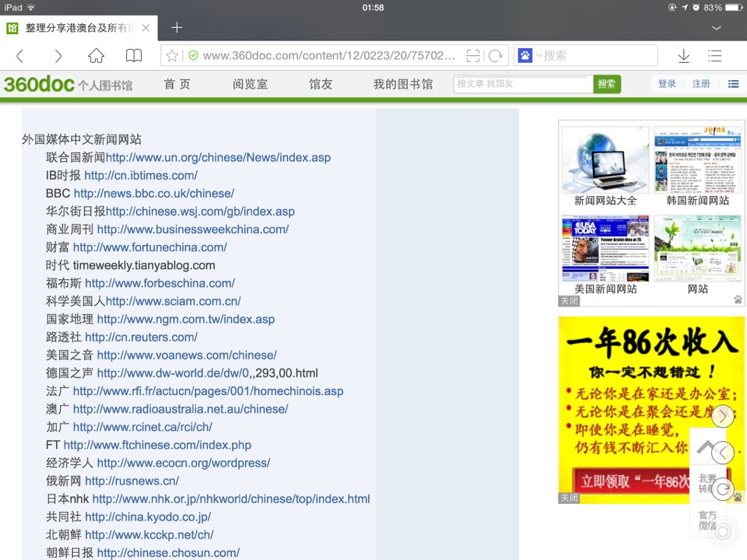This screenshot has height=560, width=747.
Task: Open the 国家地理 ngm.com.tw link
Action: tap(186, 320)
